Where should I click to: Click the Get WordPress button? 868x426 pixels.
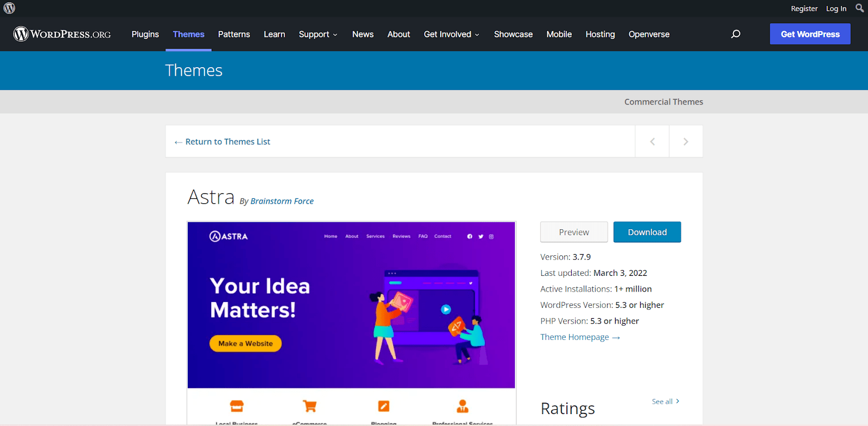810,34
